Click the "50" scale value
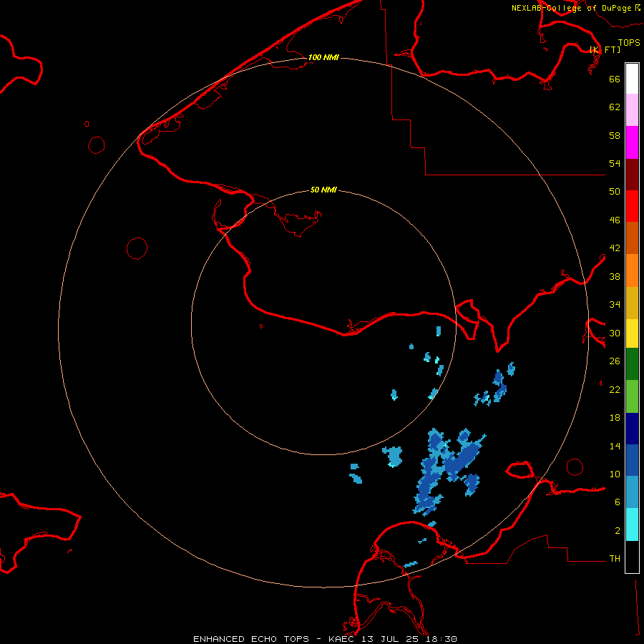644x644 pixels. pos(615,192)
